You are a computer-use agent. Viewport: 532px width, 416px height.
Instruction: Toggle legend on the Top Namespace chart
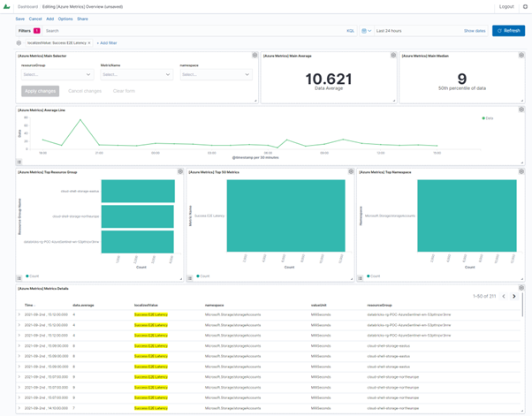coord(361,278)
